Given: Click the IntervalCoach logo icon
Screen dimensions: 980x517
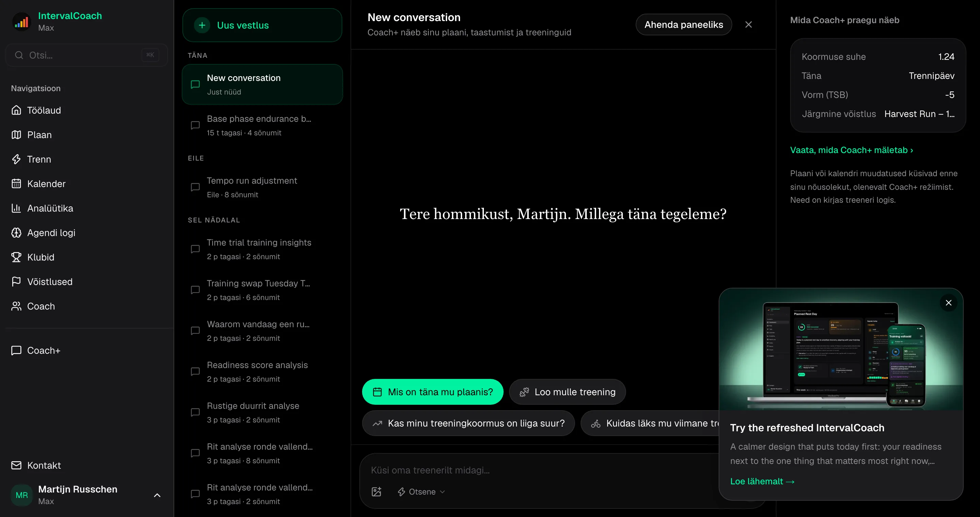Looking at the screenshot, I should coord(22,22).
